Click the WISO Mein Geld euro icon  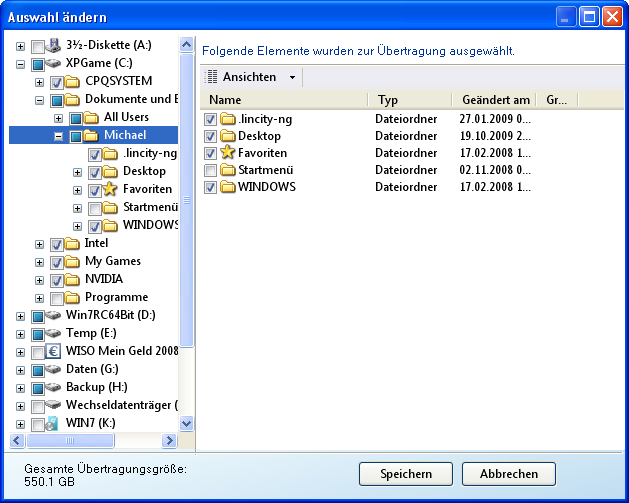coord(53,351)
